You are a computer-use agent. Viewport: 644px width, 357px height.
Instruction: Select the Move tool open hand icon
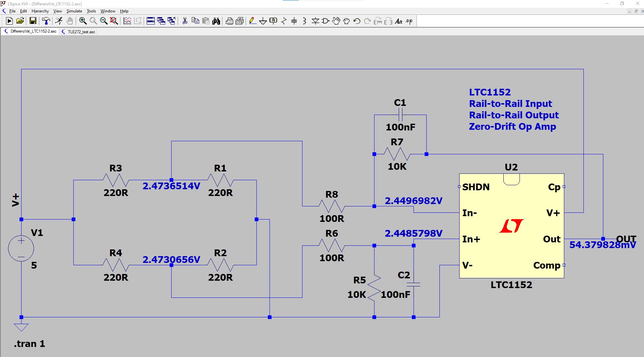tap(336, 21)
